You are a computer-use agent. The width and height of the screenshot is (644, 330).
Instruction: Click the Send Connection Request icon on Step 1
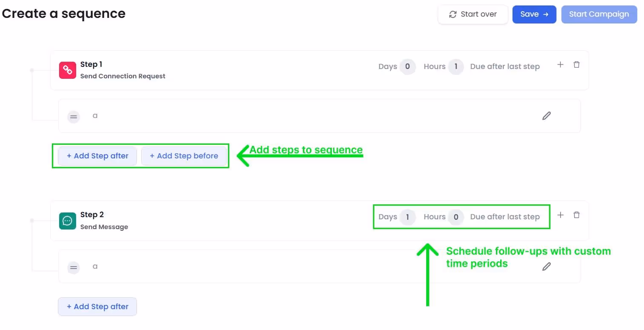pos(67,70)
